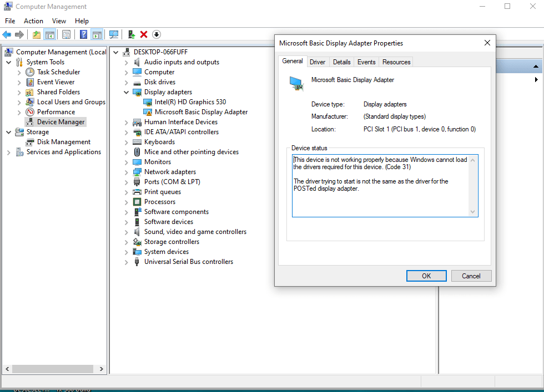This screenshot has width=544, height=392.
Task: Select the Storage controllers category
Action: pyautogui.click(x=172, y=242)
